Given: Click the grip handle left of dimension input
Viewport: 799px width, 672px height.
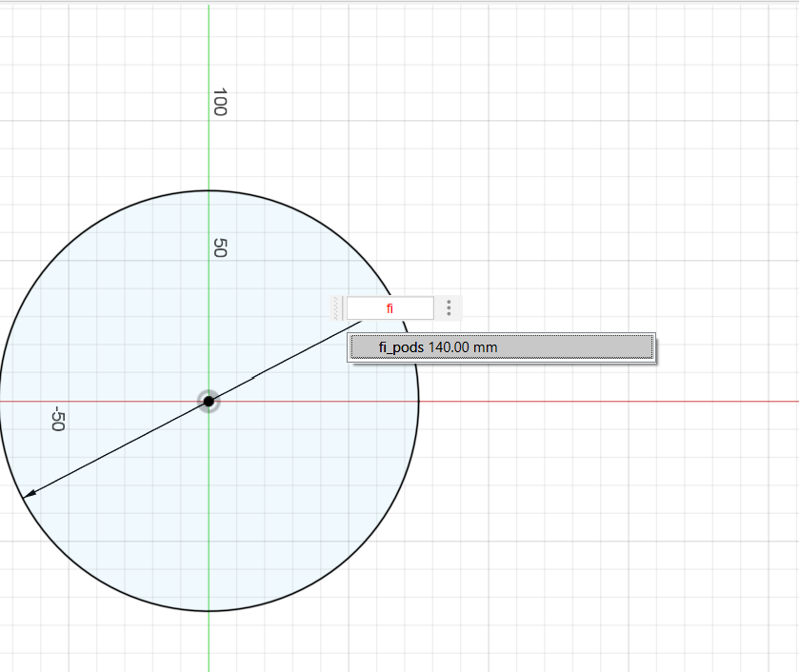Looking at the screenshot, I should 336,308.
